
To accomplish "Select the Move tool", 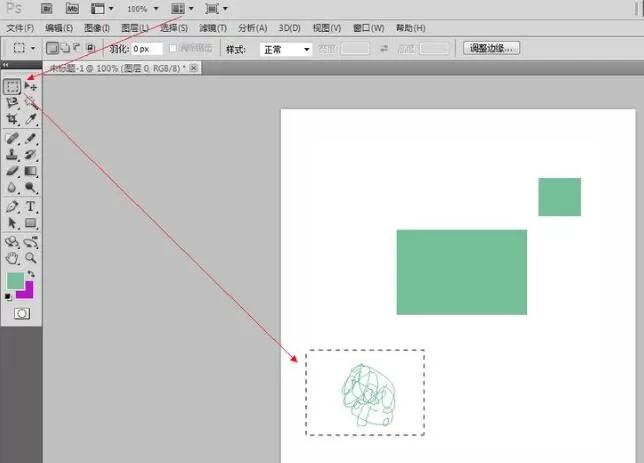I will point(30,87).
